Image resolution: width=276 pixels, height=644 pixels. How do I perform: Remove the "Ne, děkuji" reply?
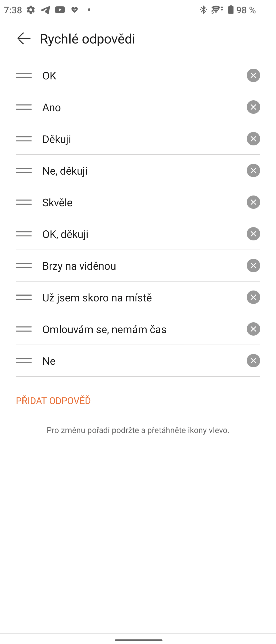pyautogui.click(x=253, y=171)
